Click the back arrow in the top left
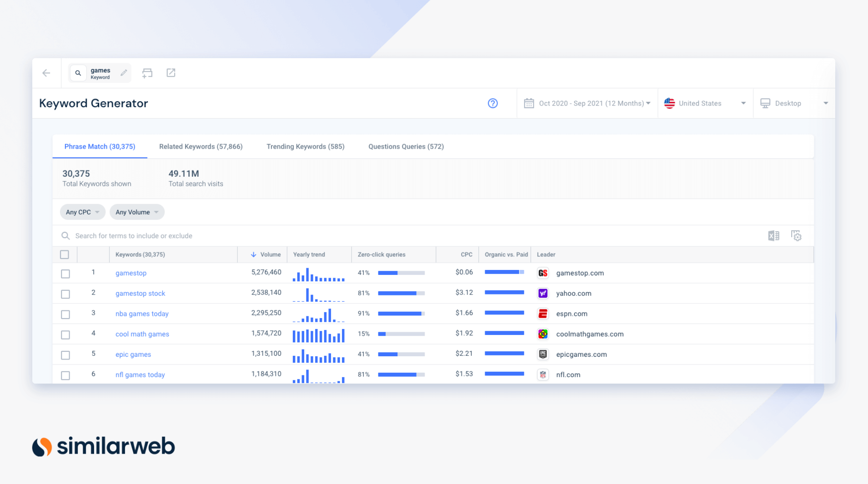 46,73
